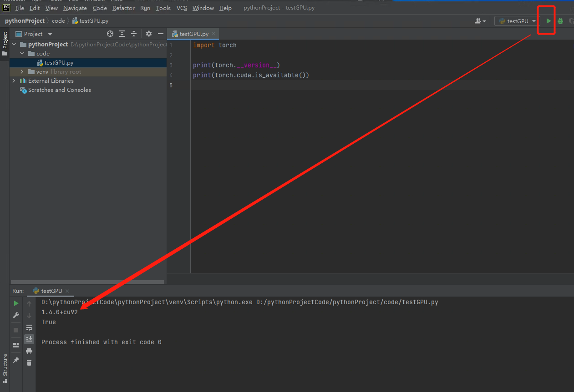Screen dimensions: 574x392
Task: Click the stop square in Run panel
Action: [x=16, y=330]
